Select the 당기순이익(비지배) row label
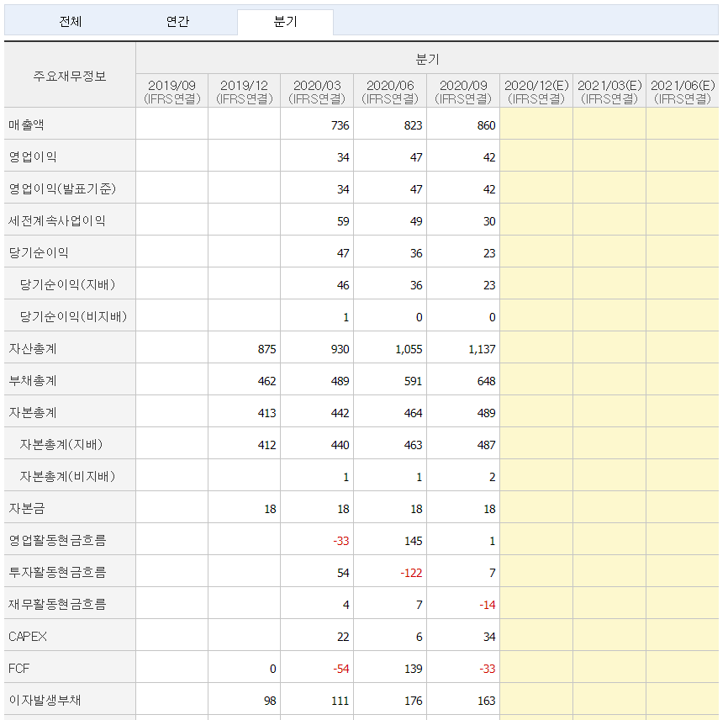This screenshot has height=720, width=728. [x=73, y=317]
